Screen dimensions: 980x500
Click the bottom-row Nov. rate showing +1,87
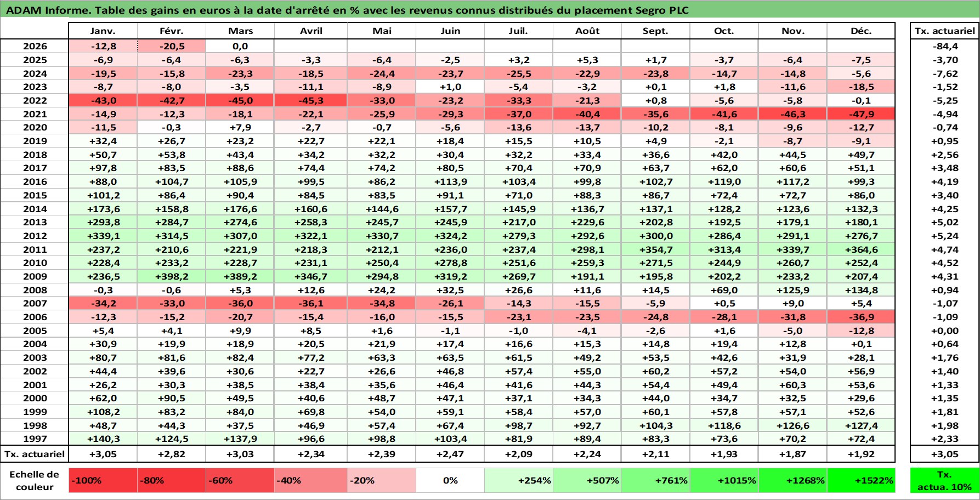point(793,454)
